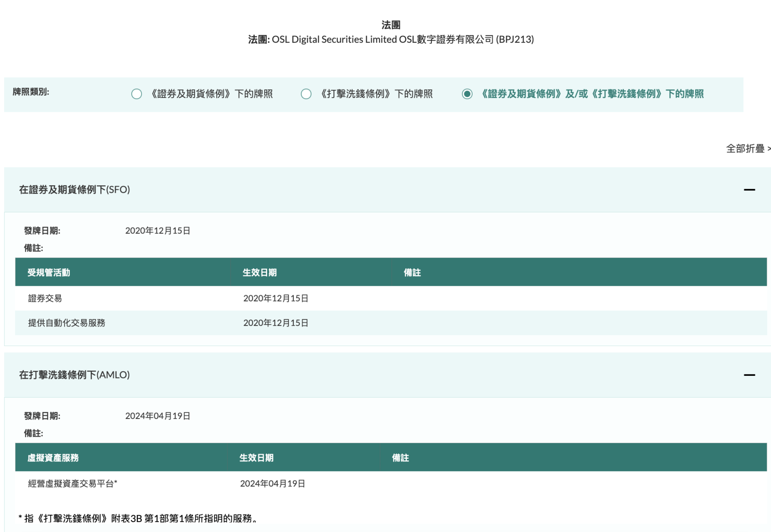The height and width of the screenshot is (532, 771).
Task: Collapse the SFO section minus icon
Action: 749,190
